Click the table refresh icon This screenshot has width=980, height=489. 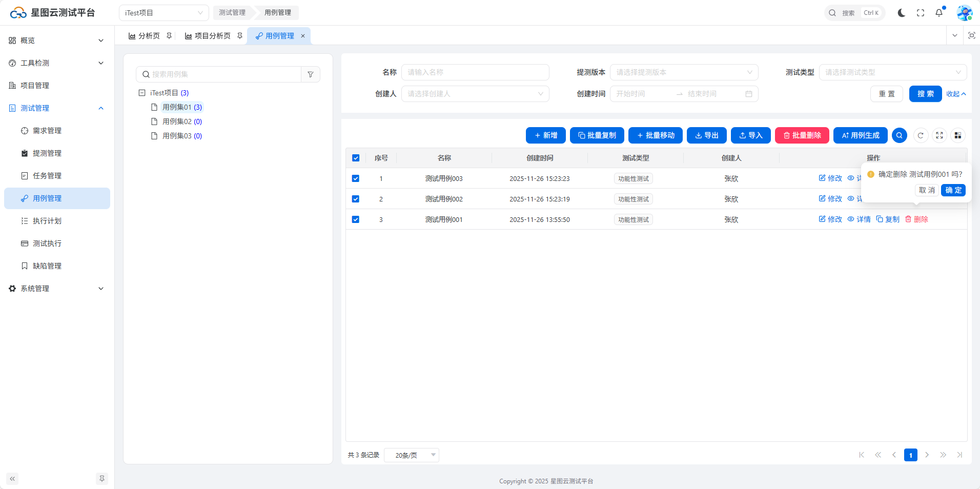[921, 135]
